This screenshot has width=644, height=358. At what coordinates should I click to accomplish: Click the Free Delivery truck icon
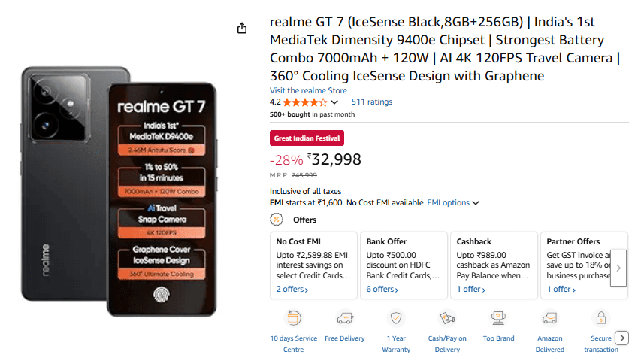pos(345,318)
